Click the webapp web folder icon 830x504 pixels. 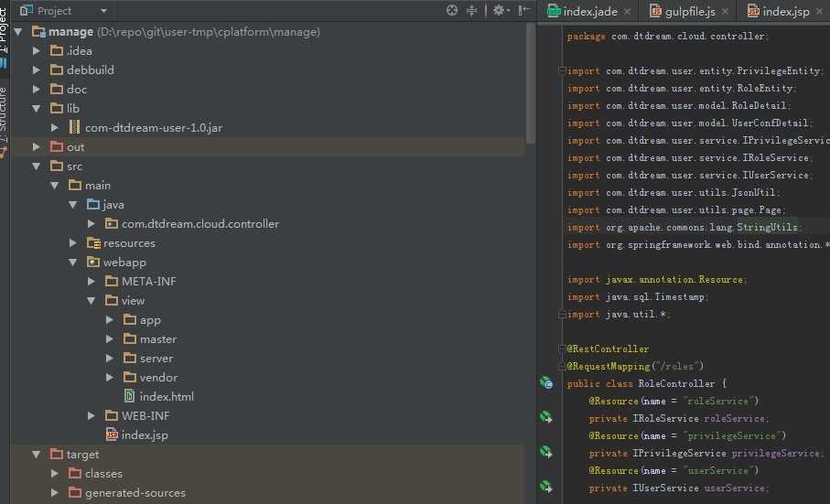[93, 262]
